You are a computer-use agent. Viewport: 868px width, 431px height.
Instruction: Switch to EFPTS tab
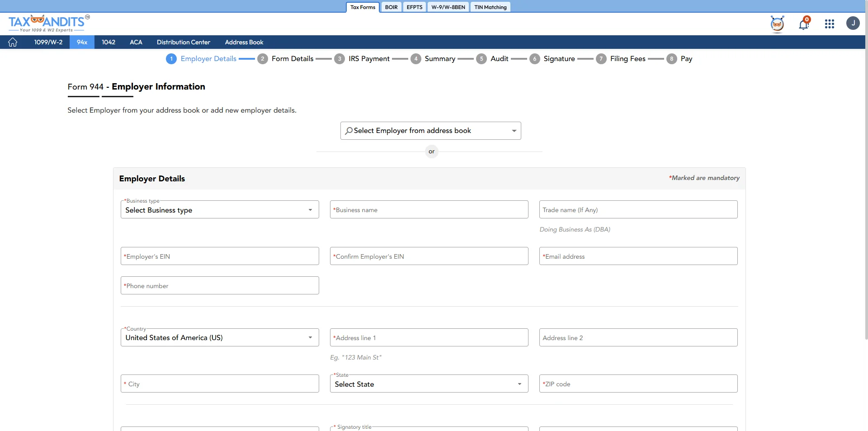tap(415, 7)
